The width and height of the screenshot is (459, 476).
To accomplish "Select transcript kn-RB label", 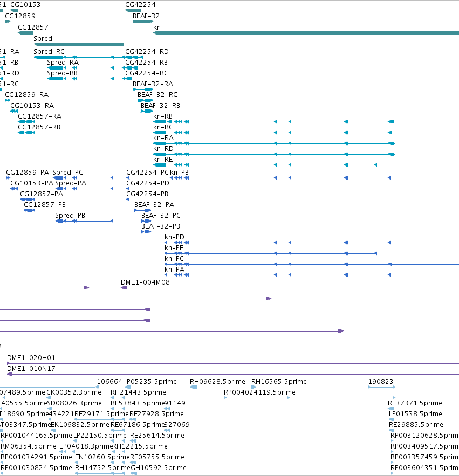I will [163, 116].
